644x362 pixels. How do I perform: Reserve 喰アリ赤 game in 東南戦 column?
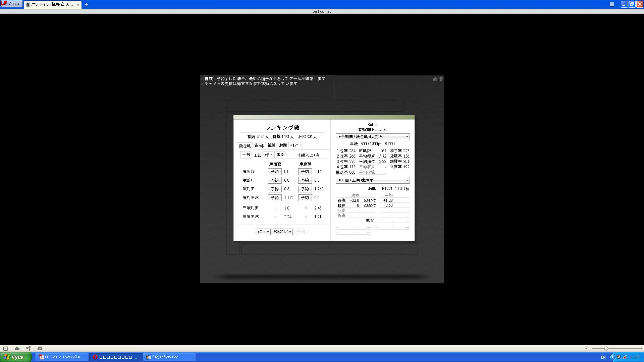[305, 189]
